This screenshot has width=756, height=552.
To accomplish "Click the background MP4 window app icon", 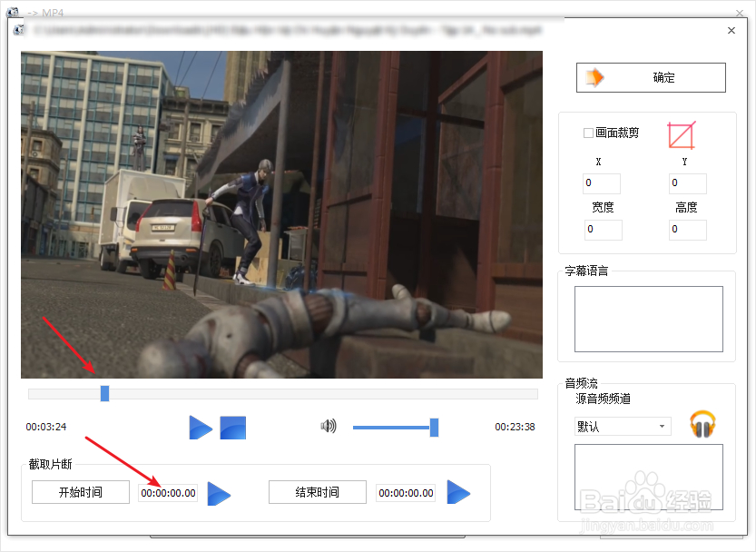I will pyautogui.click(x=13, y=13).
